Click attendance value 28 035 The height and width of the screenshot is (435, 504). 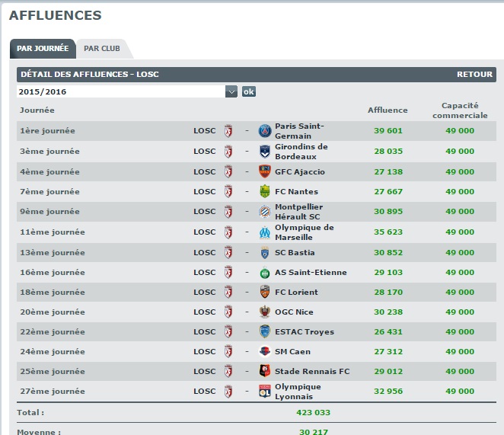[x=388, y=151]
